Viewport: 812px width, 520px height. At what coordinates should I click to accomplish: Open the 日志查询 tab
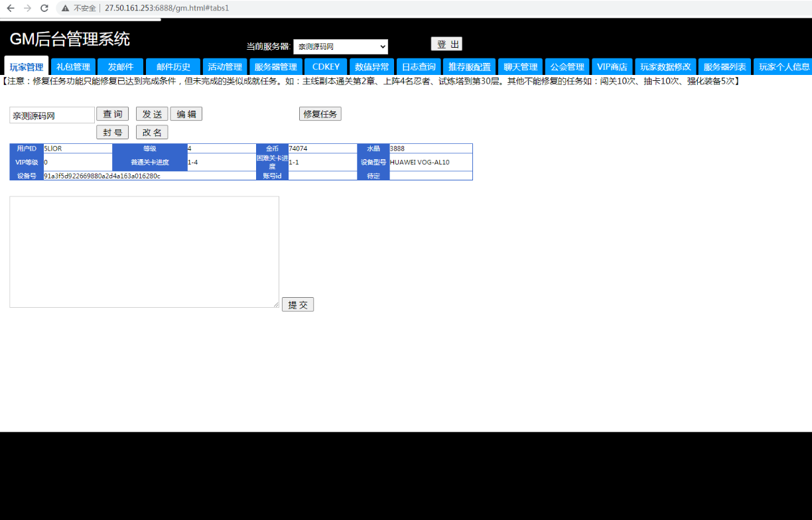click(419, 67)
